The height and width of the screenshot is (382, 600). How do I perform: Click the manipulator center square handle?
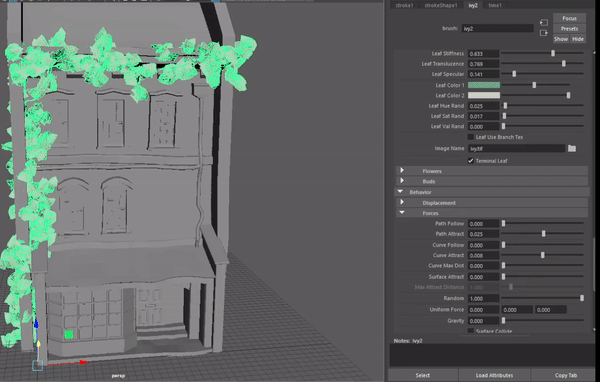coord(38,365)
